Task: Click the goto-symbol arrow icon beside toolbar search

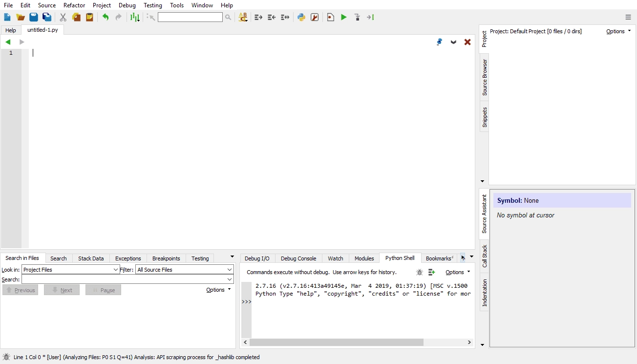Action: click(x=150, y=17)
